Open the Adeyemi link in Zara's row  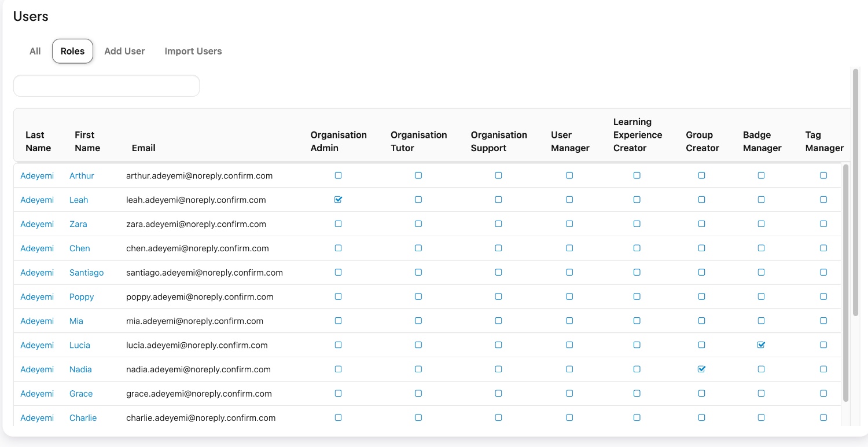pyautogui.click(x=37, y=224)
